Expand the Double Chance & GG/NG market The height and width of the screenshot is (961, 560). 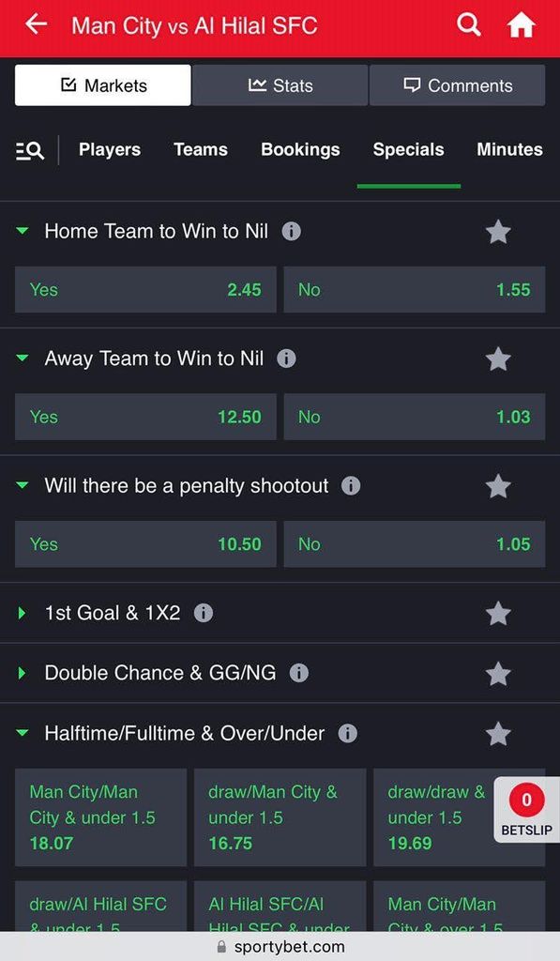21,673
